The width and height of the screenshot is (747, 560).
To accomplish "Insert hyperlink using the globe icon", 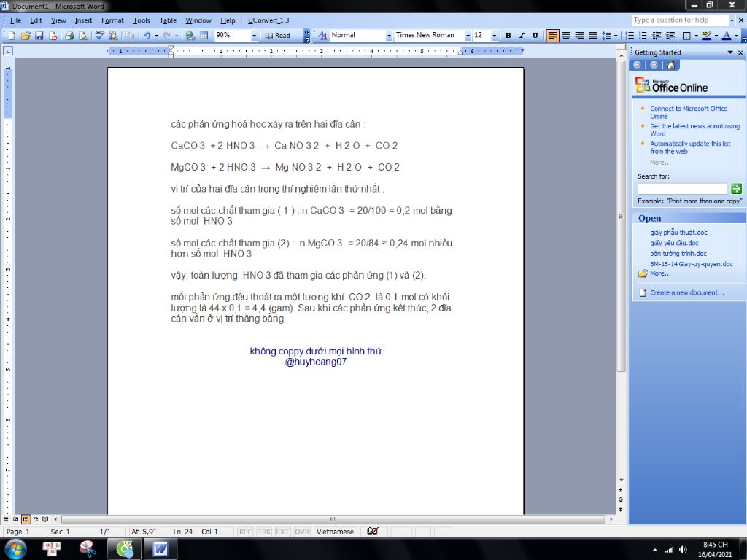I will 190,36.
